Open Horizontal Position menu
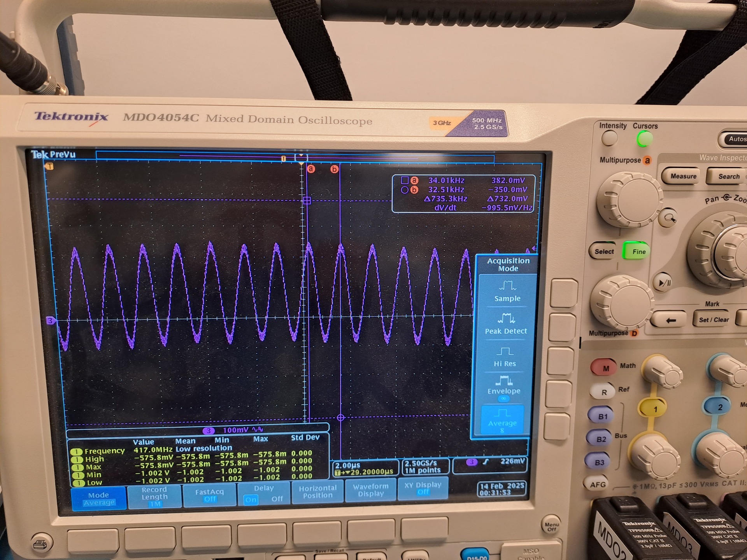 317,492
